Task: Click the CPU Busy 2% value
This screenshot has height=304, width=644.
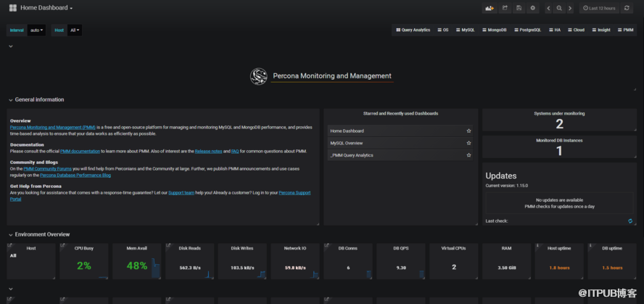Action: pos(84,266)
